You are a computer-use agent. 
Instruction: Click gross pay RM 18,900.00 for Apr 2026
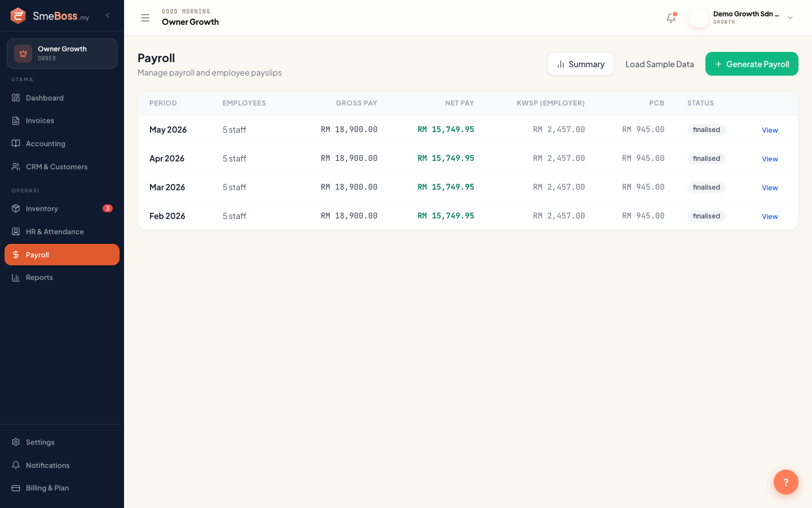pyautogui.click(x=349, y=158)
